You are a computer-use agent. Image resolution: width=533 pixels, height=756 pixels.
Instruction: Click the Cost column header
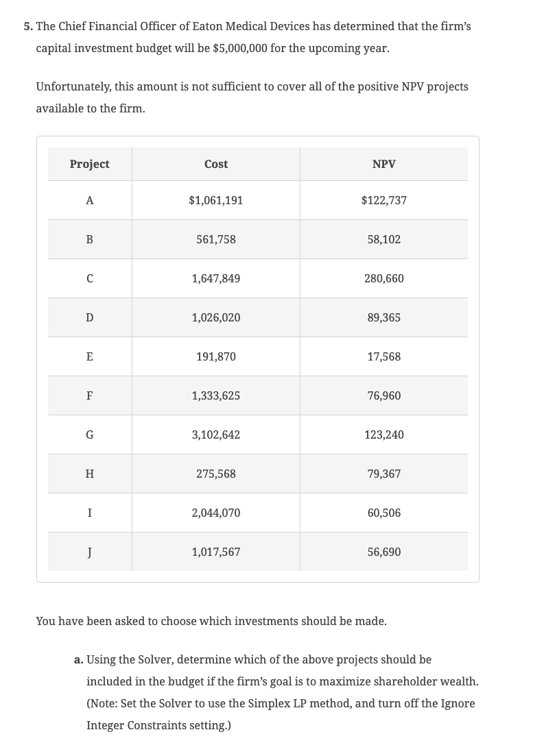click(216, 164)
